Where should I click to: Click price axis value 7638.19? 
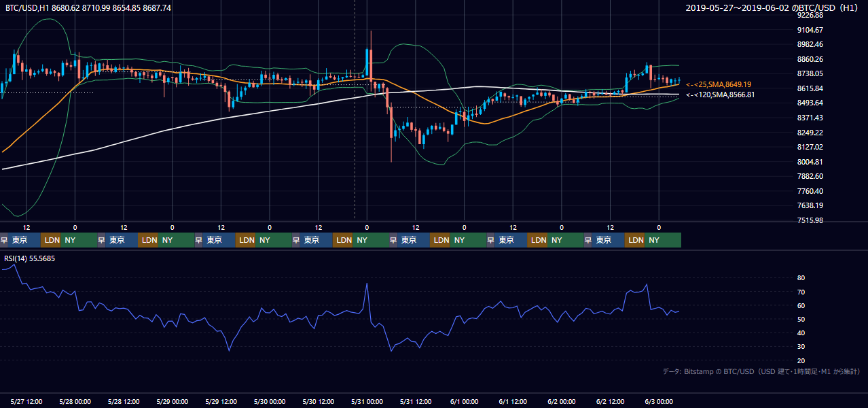[x=810, y=205]
